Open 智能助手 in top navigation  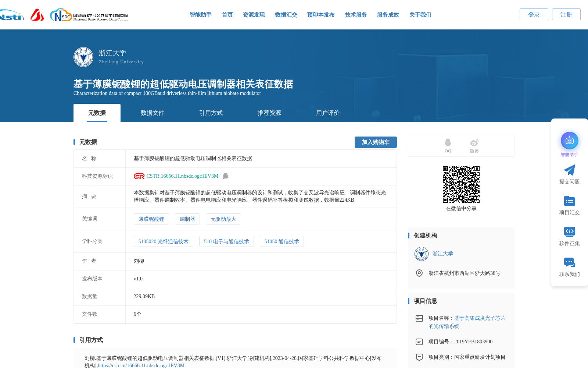[x=201, y=15]
